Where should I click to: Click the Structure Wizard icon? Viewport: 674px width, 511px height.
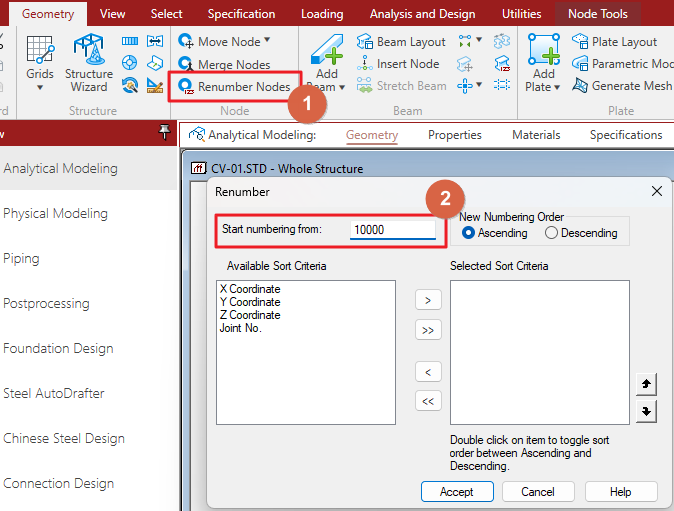88,50
